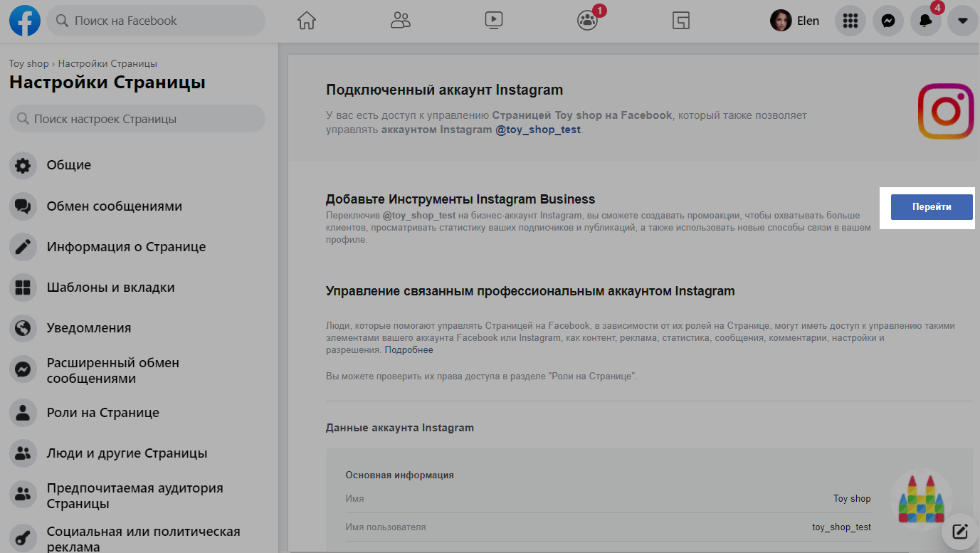Image resolution: width=980 pixels, height=553 pixels.
Task: Click the Toy shop profile picture thumbnail
Action: tap(921, 498)
